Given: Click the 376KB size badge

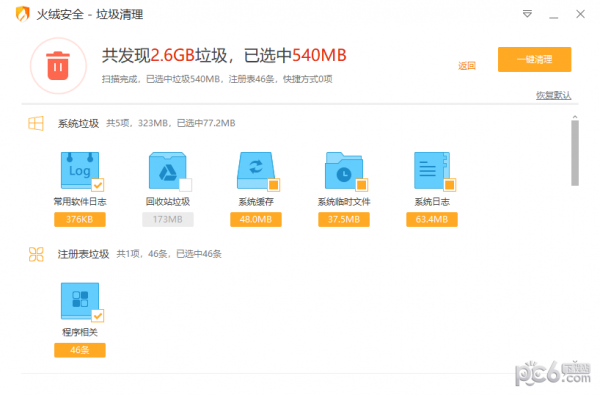Looking at the screenshot, I should click(x=80, y=219).
